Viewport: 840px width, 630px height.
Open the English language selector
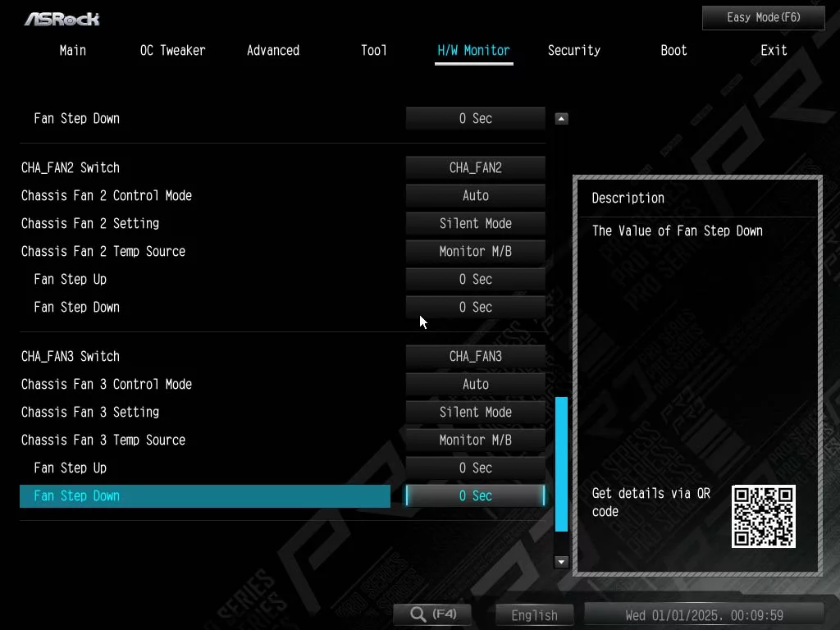pyautogui.click(x=534, y=615)
